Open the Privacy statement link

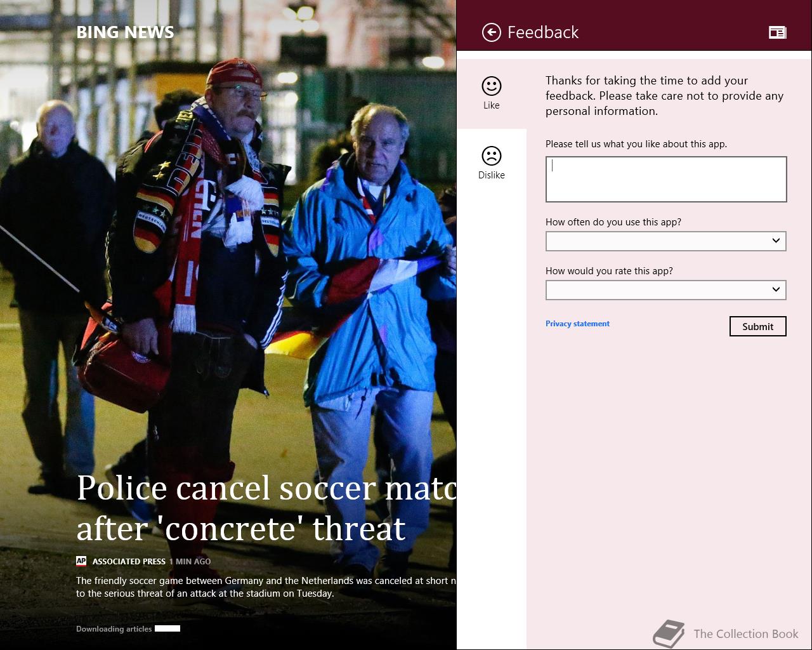pos(577,324)
